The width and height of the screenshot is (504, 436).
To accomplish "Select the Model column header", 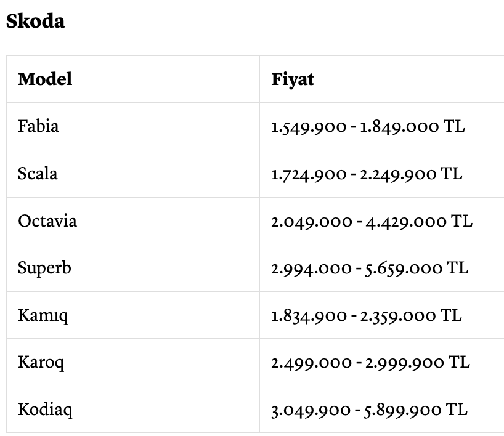I will click(x=45, y=79).
